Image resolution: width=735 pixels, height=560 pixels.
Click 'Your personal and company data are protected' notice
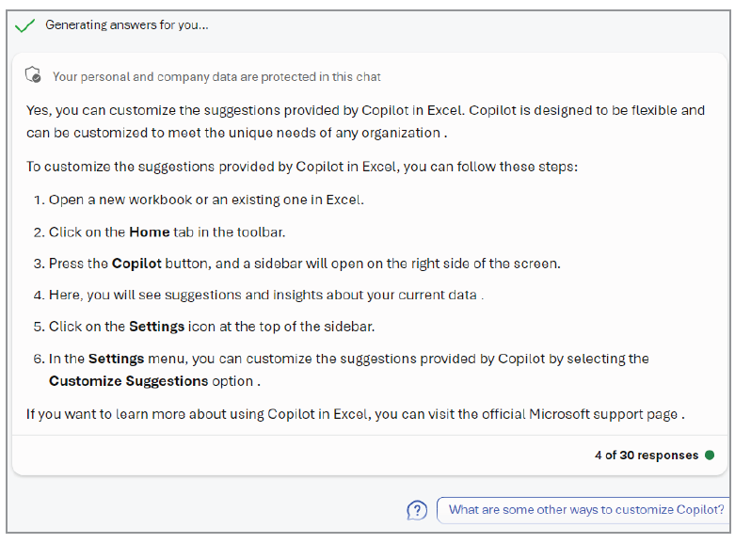[x=216, y=76]
